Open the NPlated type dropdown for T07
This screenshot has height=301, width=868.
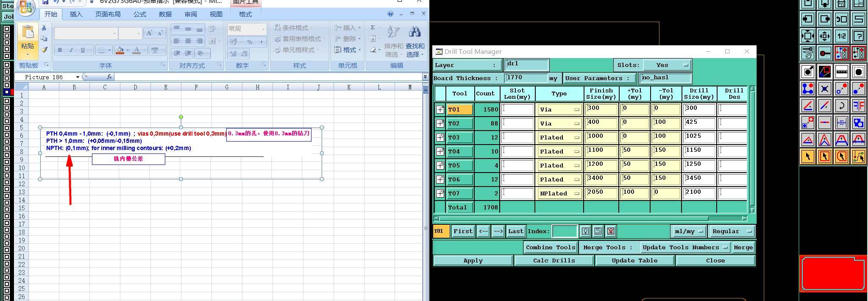pyautogui.click(x=559, y=193)
